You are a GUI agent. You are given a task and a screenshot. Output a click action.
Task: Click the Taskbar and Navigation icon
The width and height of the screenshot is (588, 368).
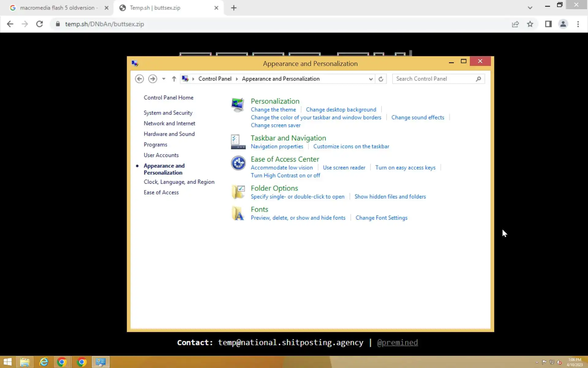point(238,142)
